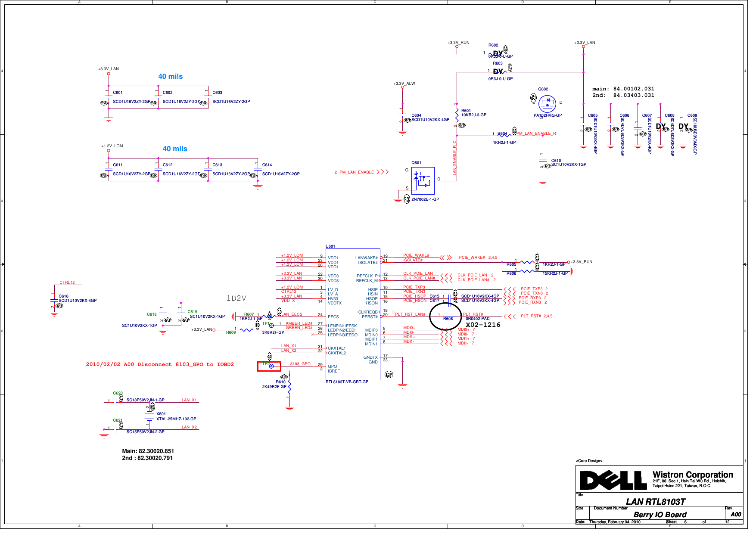Select the '<Core Design>' label
This screenshot has height=534, width=756.
click(x=589, y=461)
